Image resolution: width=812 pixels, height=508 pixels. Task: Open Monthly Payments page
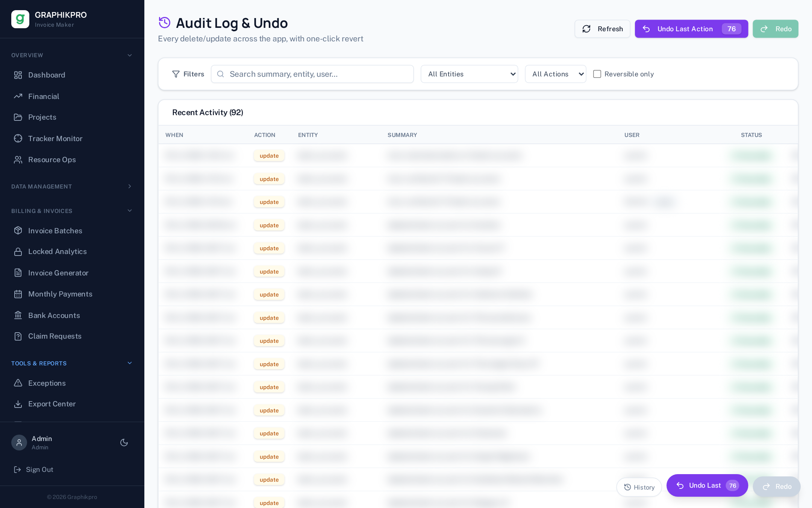[72, 294]
